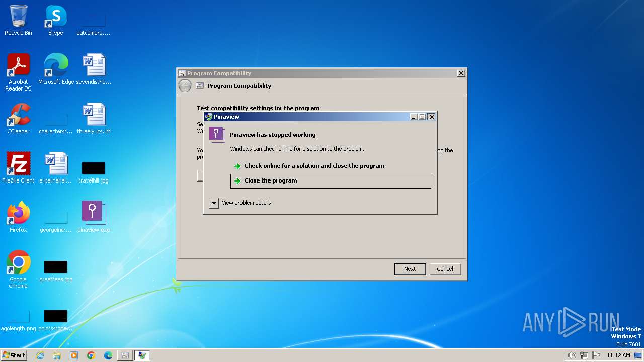Open Edge from the taskbar
644x362 pixels.
point(108,355)
